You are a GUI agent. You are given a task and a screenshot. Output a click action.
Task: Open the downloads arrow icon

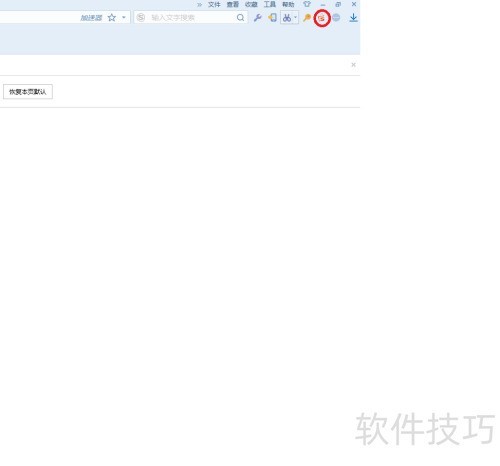point(353,18)
